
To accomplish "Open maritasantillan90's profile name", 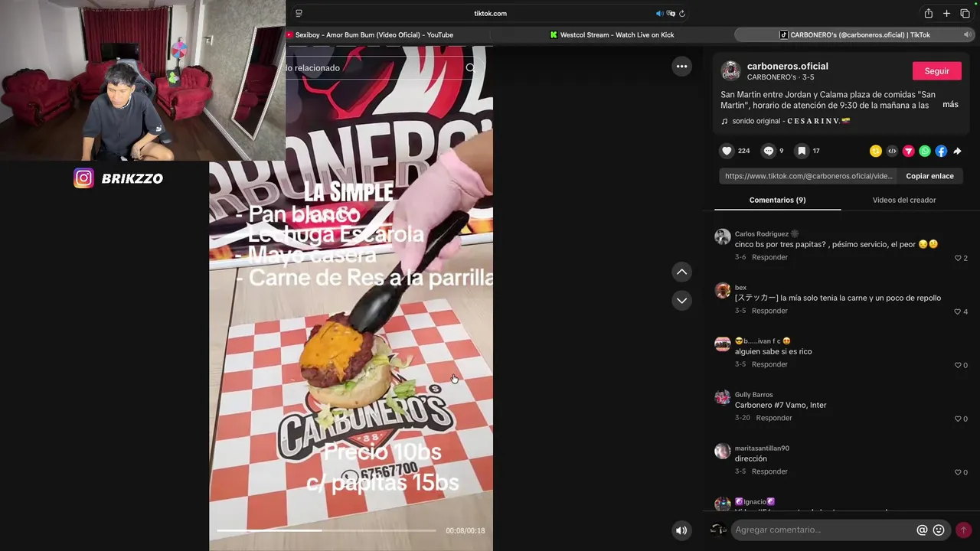I will (x=762, y=448).
